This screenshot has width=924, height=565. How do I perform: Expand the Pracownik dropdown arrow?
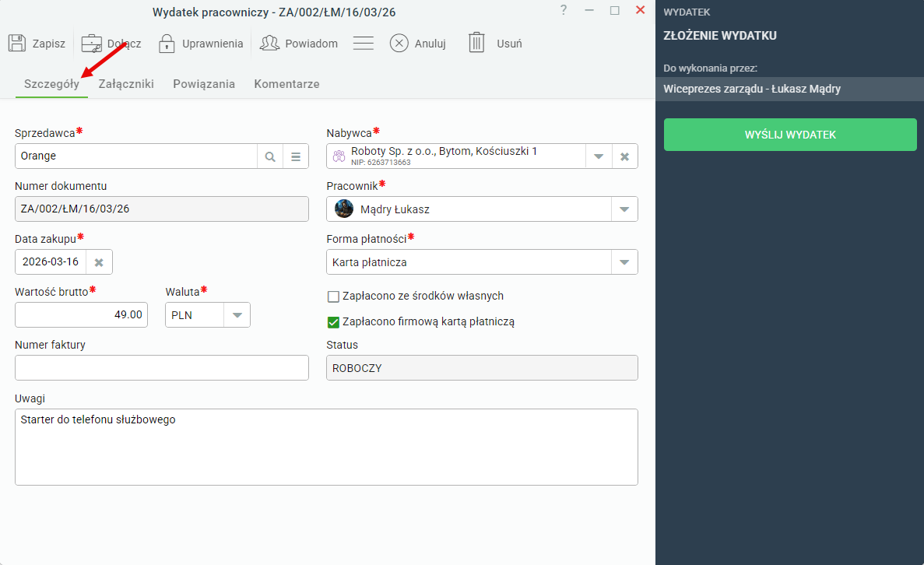pyautogui.click(x=624, y=209)
